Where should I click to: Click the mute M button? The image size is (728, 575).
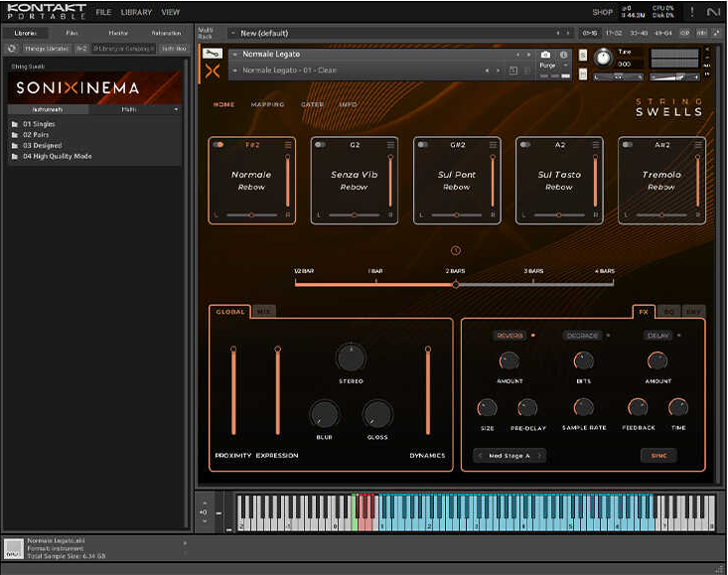coord(583,73)
